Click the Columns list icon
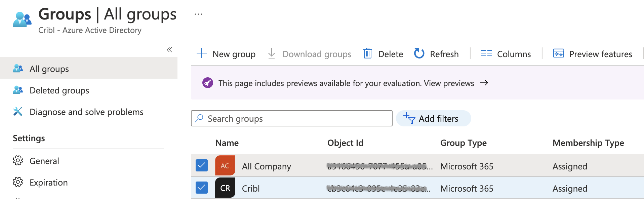Screen dimensions: 644x199 pos(486,53)
